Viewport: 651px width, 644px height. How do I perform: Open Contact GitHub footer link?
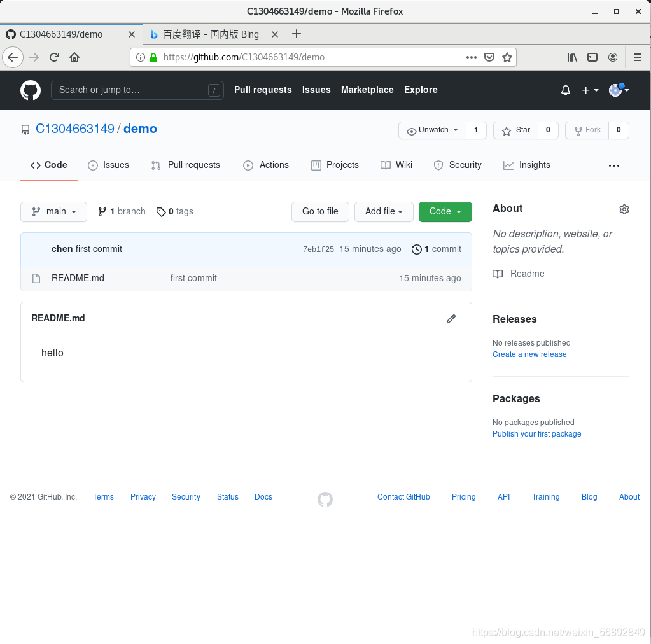403,497
